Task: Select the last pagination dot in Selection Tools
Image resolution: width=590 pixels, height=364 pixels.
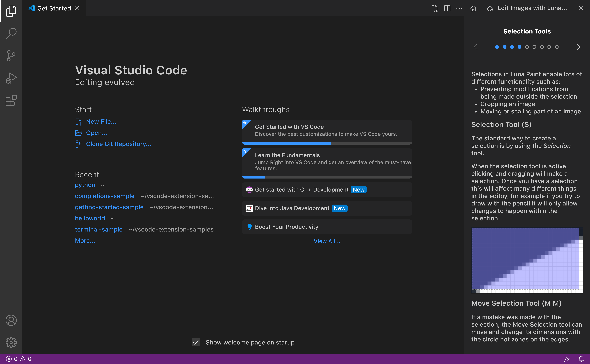Action: [x=557, y=47]
